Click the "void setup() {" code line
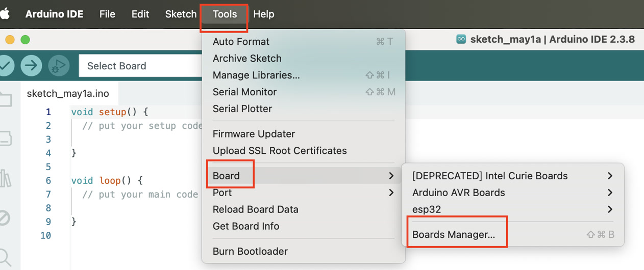644x270 pixels. coord(110,112)
